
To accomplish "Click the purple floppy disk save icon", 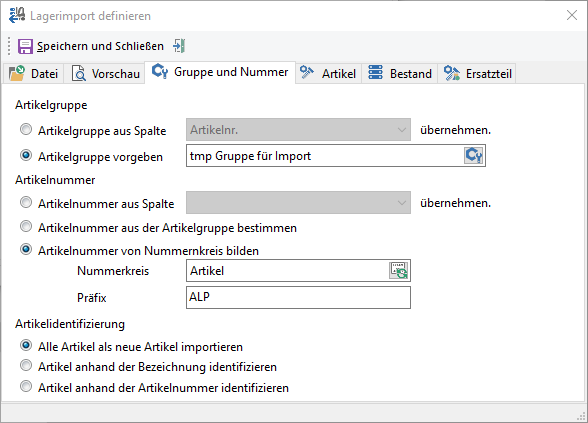I will tap(25, 46).
